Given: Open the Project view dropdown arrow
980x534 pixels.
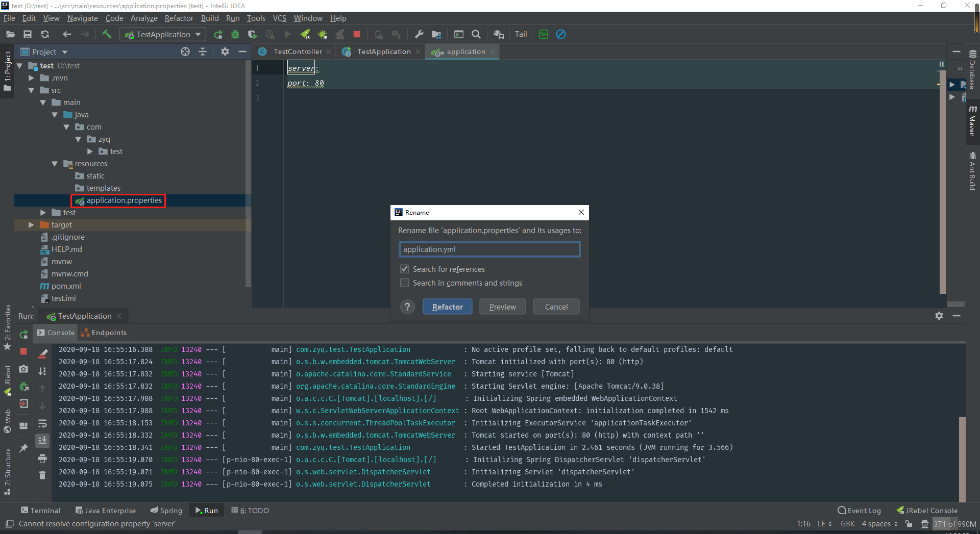Looking at the screenshot, I should (x=65, y=52).
